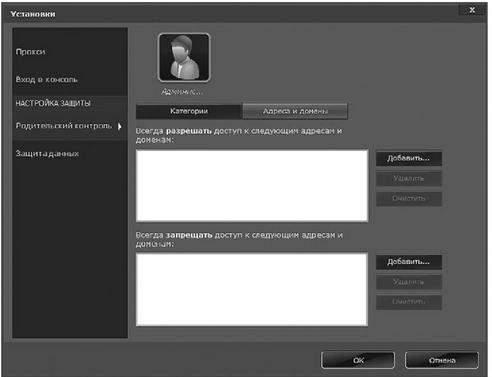This screenshot has width=492, height=377.
Task: Click the avatar caption under the user picture
Action: (182, 92)
